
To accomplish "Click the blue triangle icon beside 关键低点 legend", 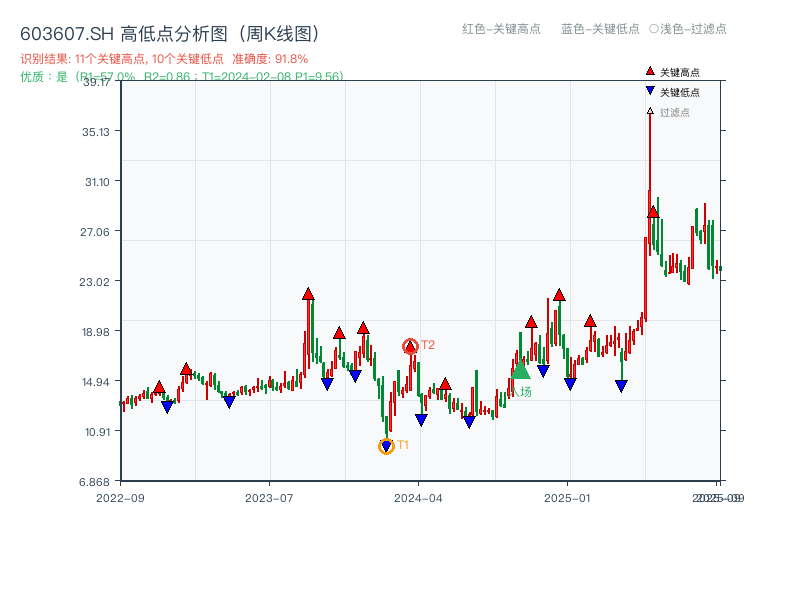I will (650, 91).
